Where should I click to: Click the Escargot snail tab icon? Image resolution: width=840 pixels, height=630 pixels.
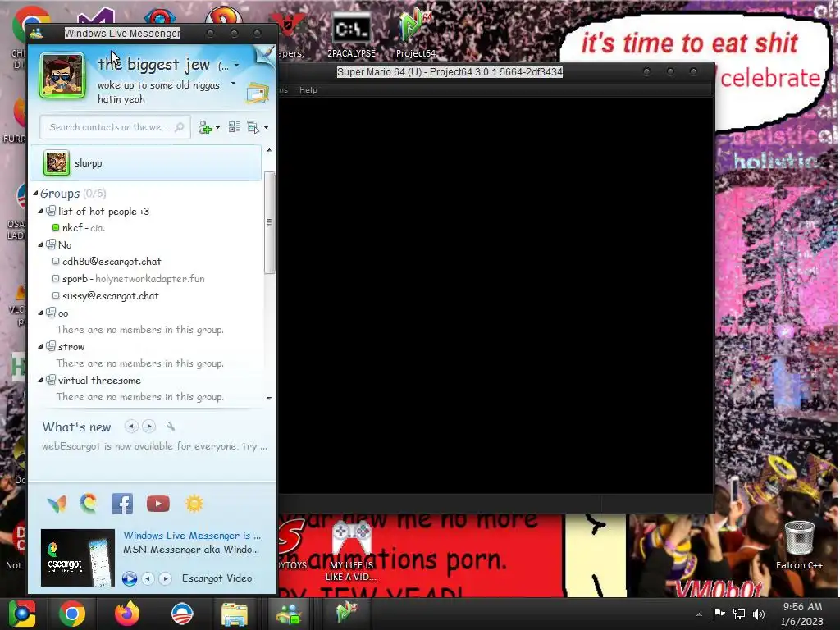tap(89, 503)
